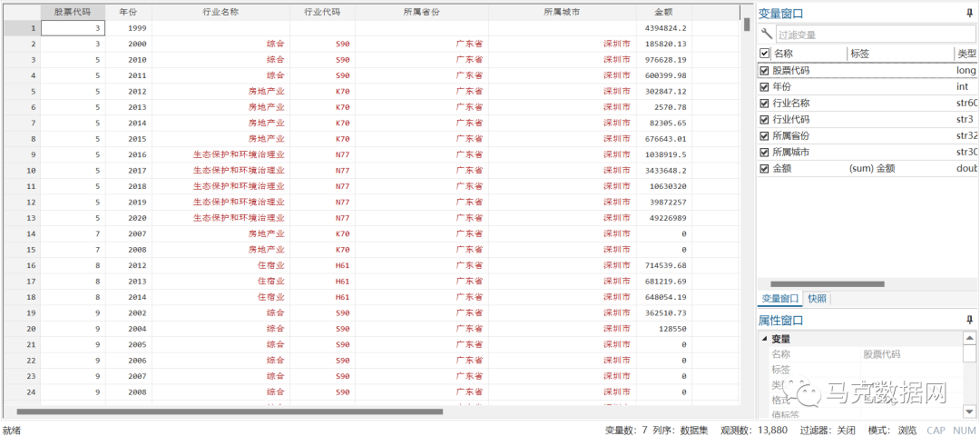Uncheck the 所属城市 variable checkbox

point(764,152)
